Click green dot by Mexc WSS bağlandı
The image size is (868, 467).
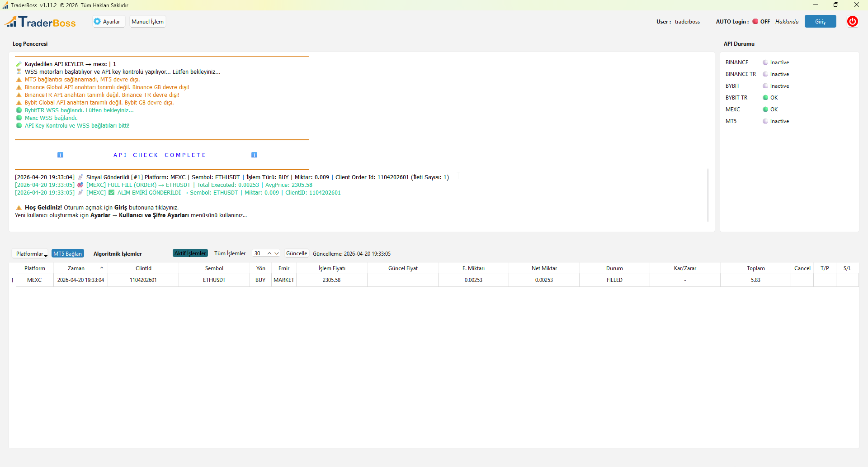pyautogui.click(x=19, y=118)
